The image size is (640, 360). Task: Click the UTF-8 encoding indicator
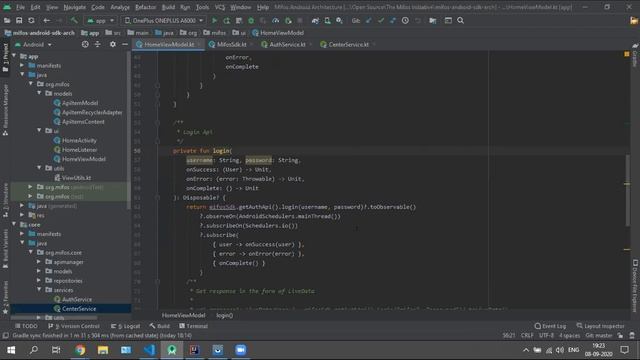547,336
